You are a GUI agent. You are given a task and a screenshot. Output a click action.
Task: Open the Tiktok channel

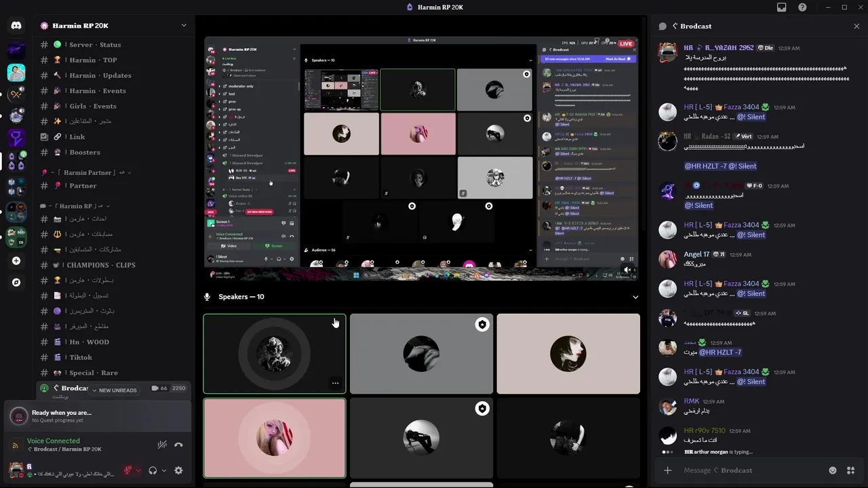pos(113,357)
